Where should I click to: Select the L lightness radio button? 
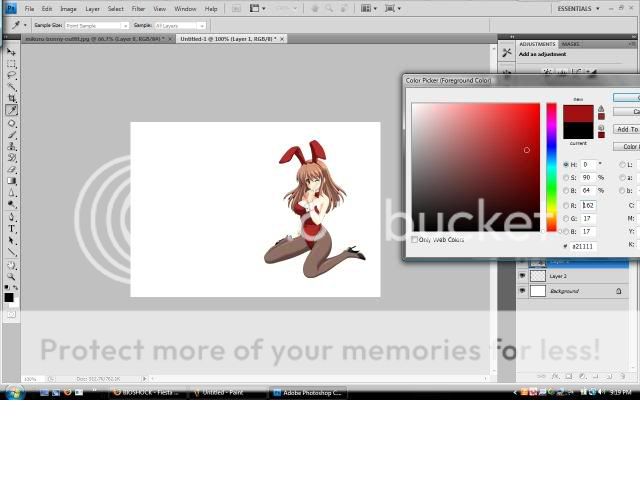click(x=622, y=165)
